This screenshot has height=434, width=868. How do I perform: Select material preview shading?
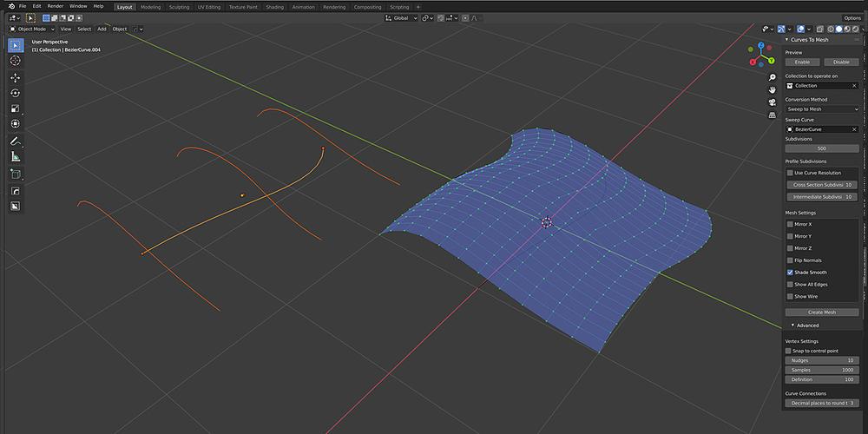847,29
